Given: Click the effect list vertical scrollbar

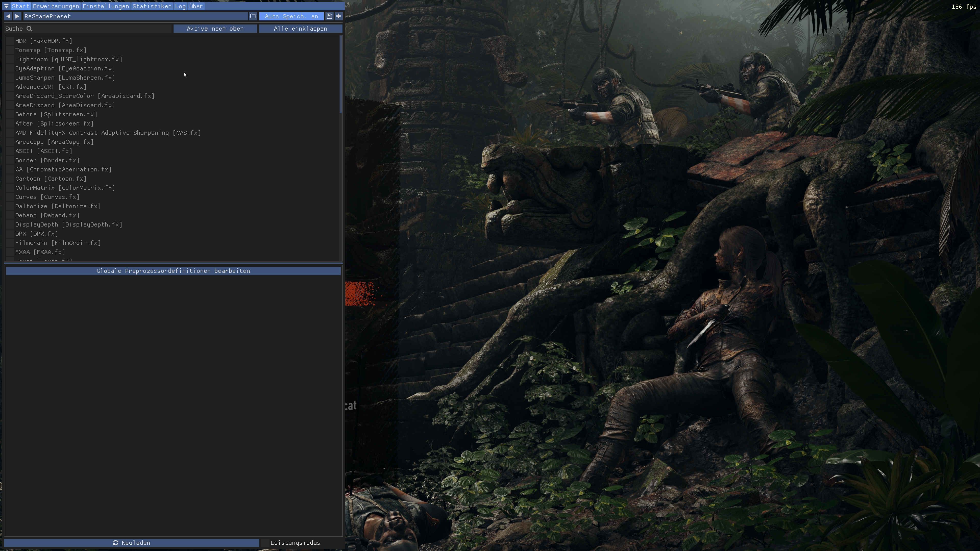Looking at the screenshot, I should click(x=340, y=74).
